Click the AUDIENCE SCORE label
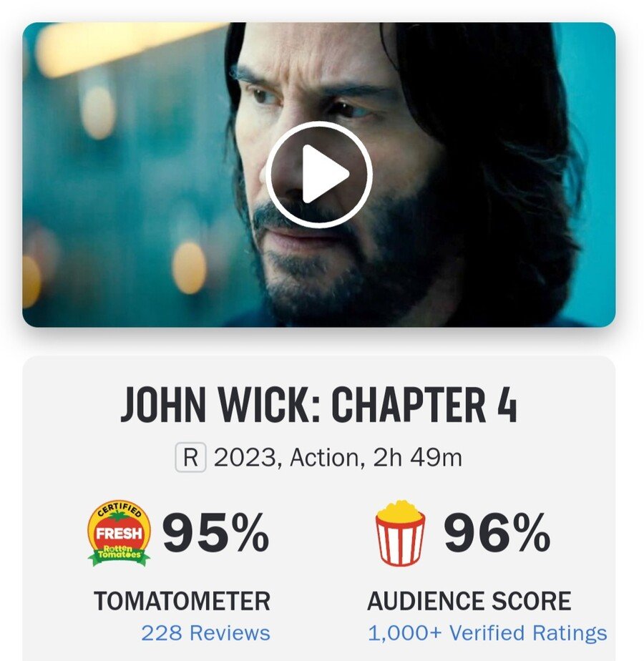This screenshot has width=644, height=661. 469,601
